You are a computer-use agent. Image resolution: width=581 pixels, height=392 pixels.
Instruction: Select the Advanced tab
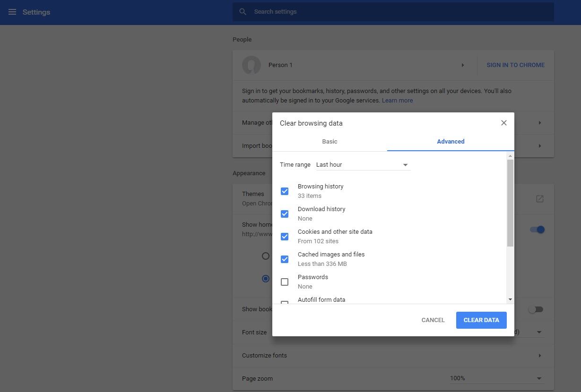[x=450, y=142]
